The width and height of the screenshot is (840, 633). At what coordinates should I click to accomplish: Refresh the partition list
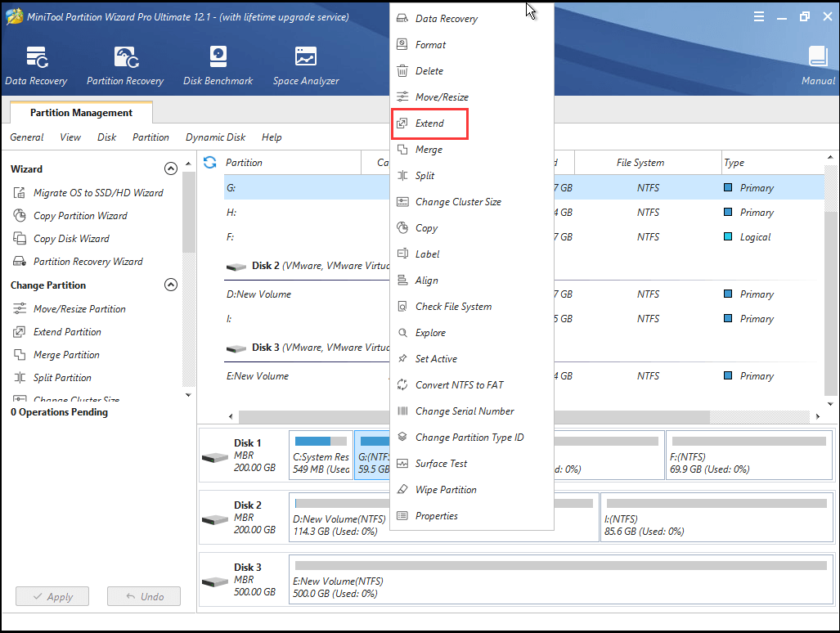(210, 162)
